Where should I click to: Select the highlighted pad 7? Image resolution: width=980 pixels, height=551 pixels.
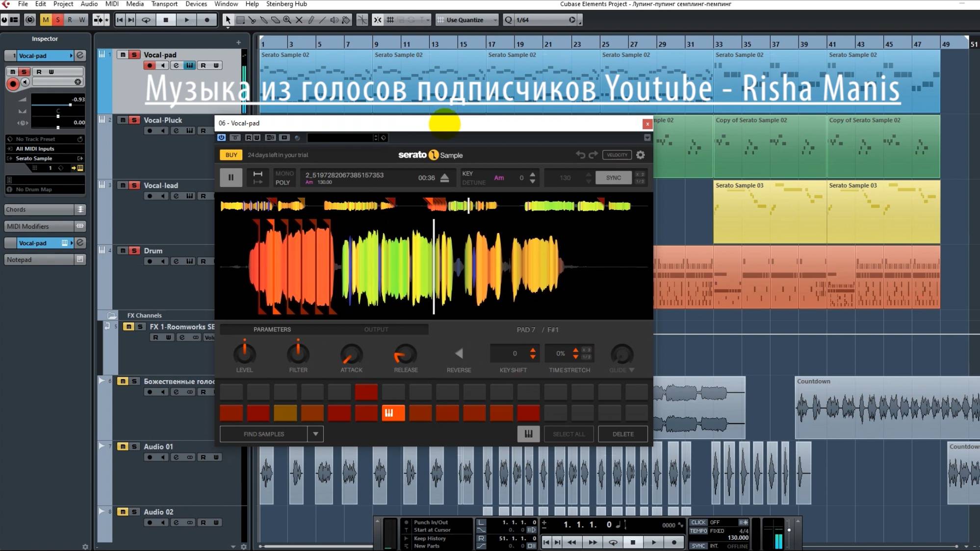tap(393, 413)
